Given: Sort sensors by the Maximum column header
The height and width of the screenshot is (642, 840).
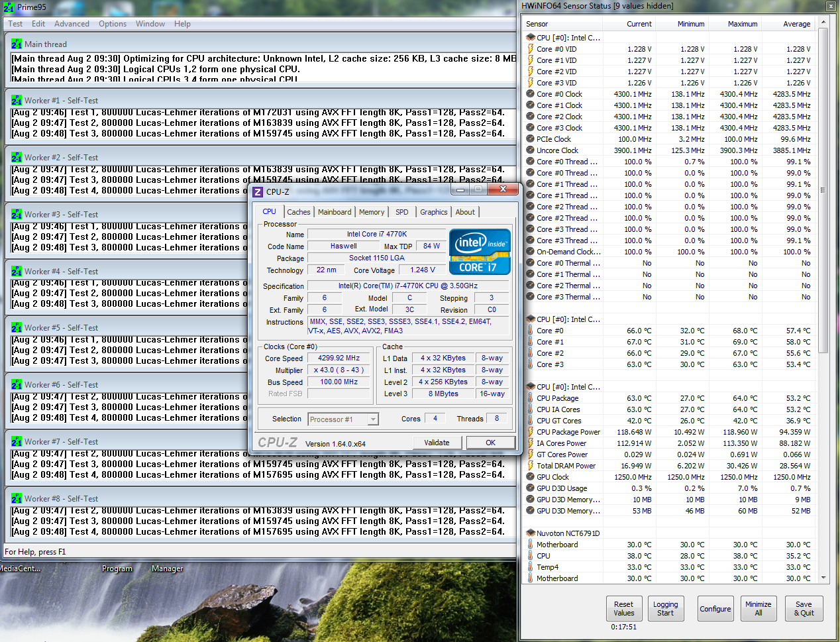Looking at the screenshot, I should pyautogui.click(x=742, y=24).
